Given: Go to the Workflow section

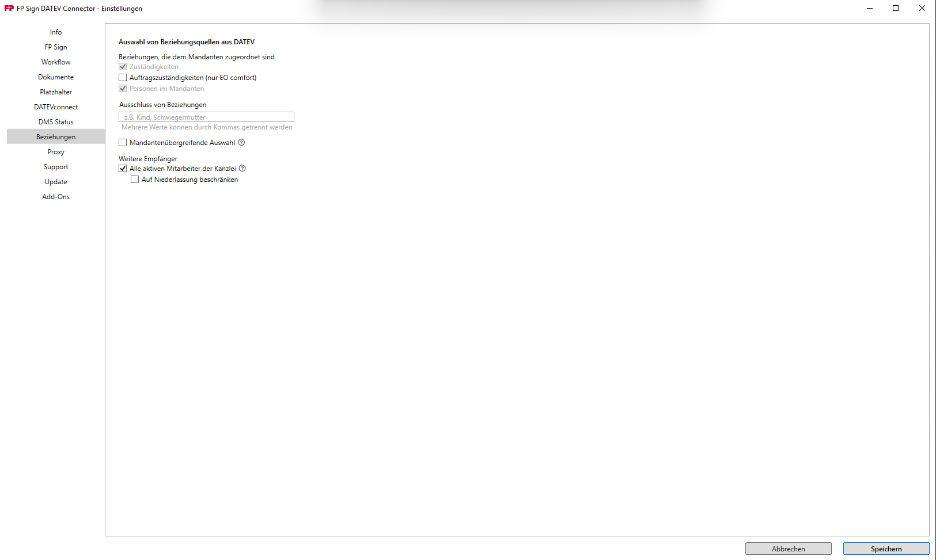Looking at the screenshot, I should click(56, 62).
